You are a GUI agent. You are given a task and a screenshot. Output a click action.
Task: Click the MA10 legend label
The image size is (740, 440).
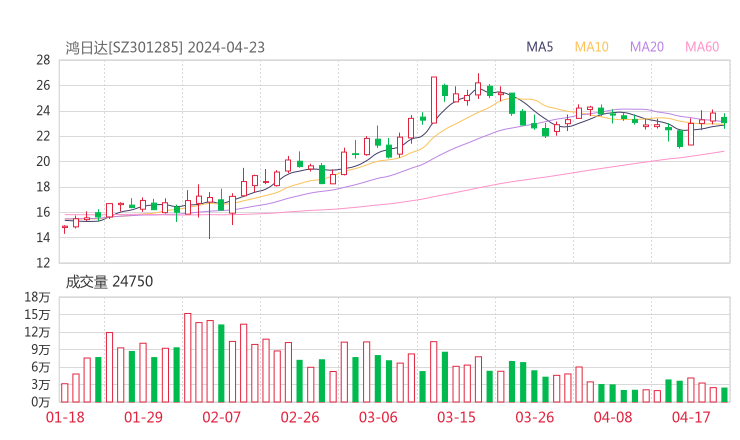point(591,47)
